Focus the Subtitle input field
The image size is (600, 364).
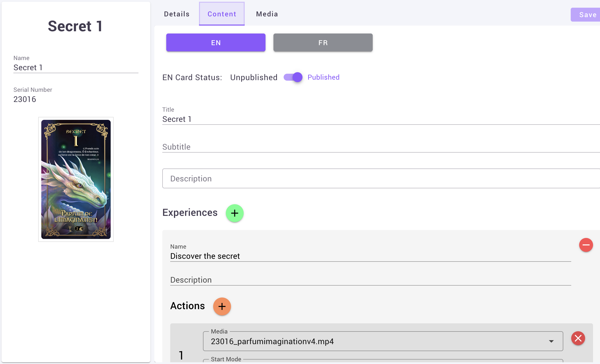pos(372,147)
